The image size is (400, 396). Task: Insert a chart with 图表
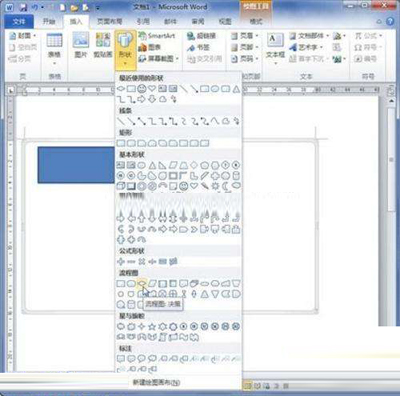click(x=150, y=47)
